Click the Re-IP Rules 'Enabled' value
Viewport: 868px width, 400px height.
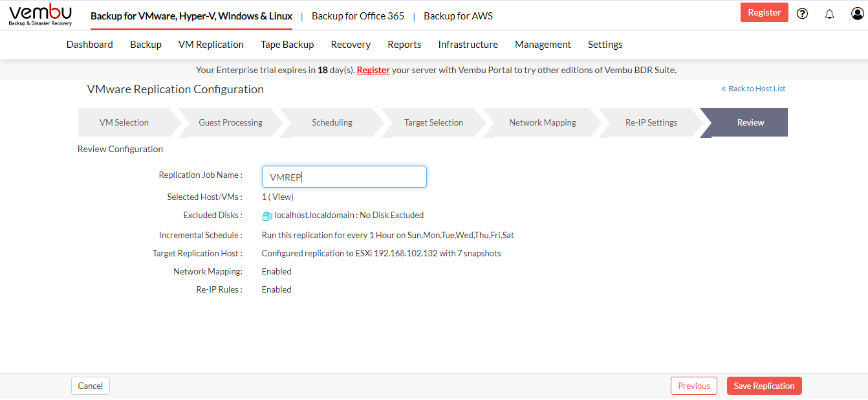[276, 289]
